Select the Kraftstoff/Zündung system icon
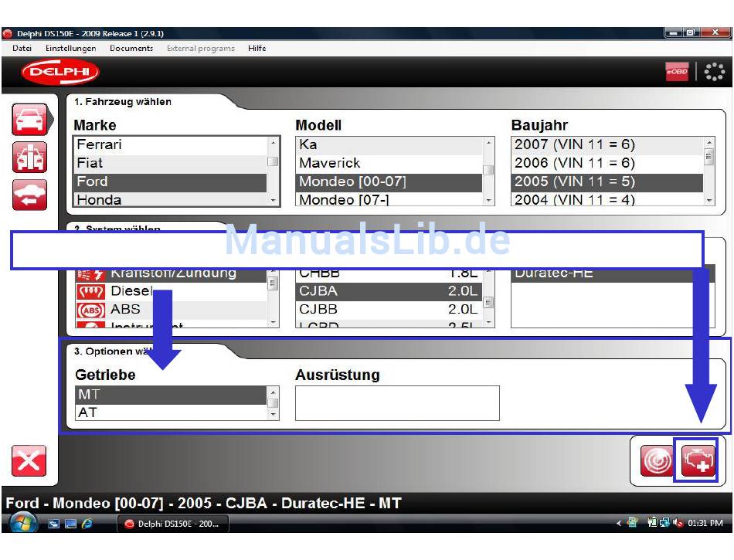This screenshot has height=560, width=734. 90,275
